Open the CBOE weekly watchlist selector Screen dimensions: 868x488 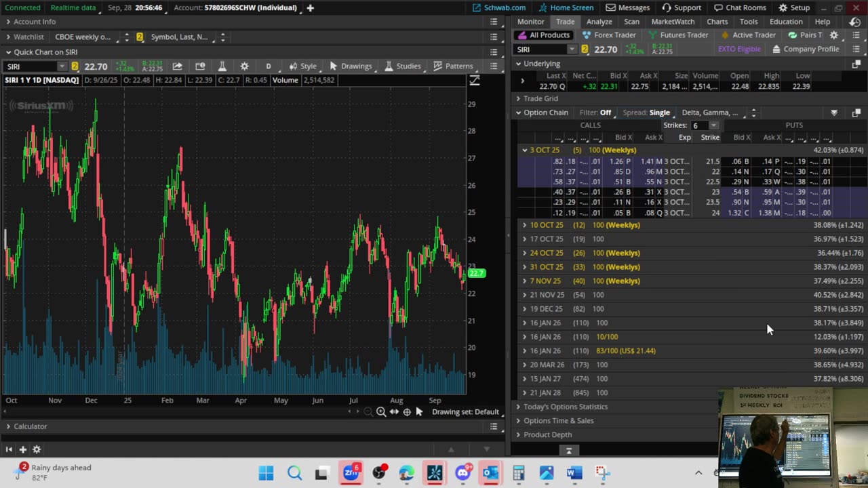[x=86, y=37]
